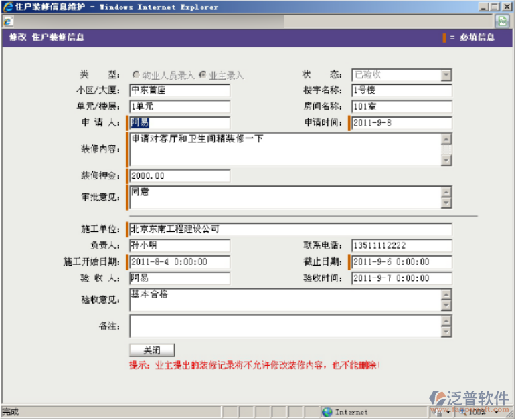The height and width of the screenshot is (420, 516).
Task: Click the 验收时间 field showing 2011-9-7
Action: click(x=402, y=278)
